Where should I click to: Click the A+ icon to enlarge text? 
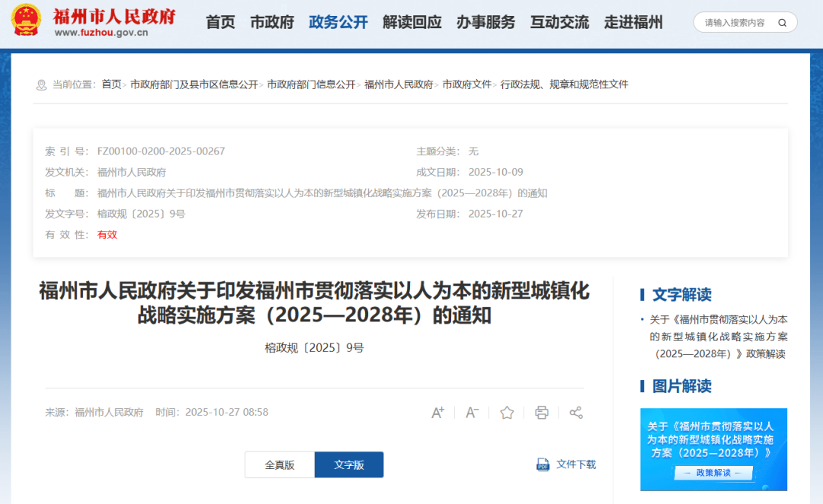438,412
